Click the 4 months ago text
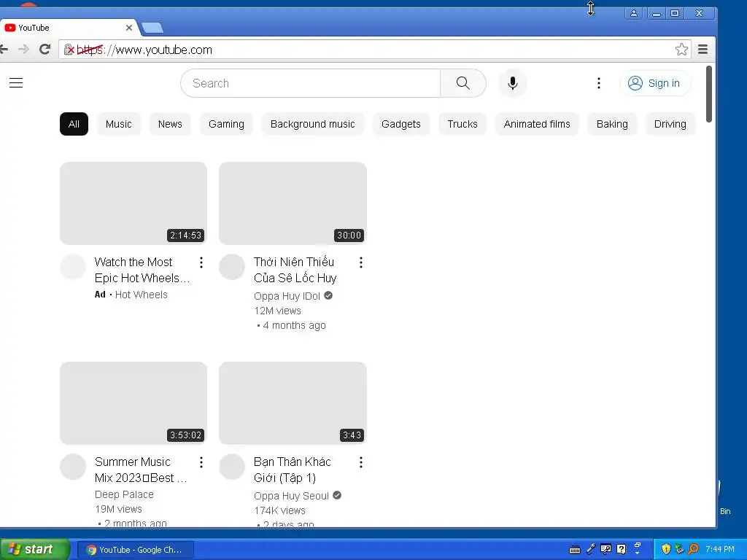 (x=295, y=326)
